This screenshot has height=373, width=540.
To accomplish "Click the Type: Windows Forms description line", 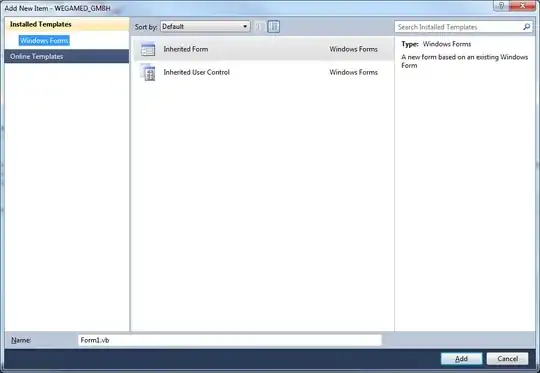I will tap(436, 44).
